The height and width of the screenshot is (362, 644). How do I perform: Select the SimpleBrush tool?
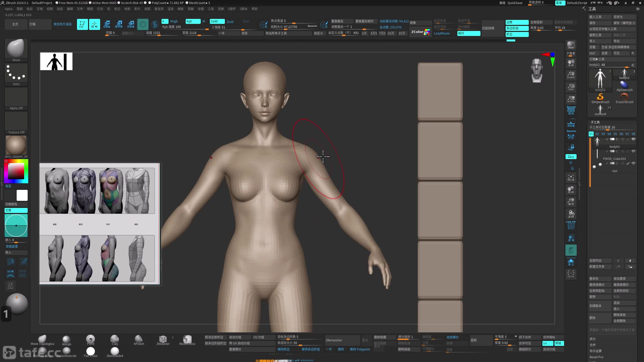(x=600, y=98)
